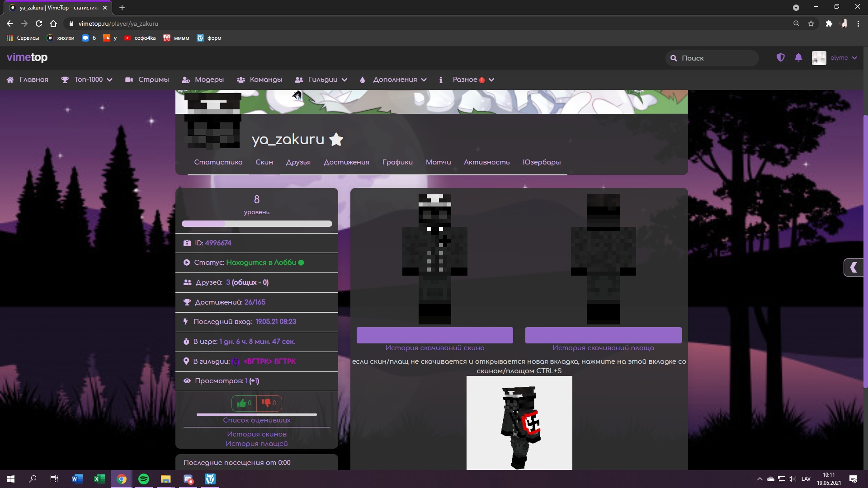Go to Главная via the home icon
868x488 pixels.
coord(10,80)
